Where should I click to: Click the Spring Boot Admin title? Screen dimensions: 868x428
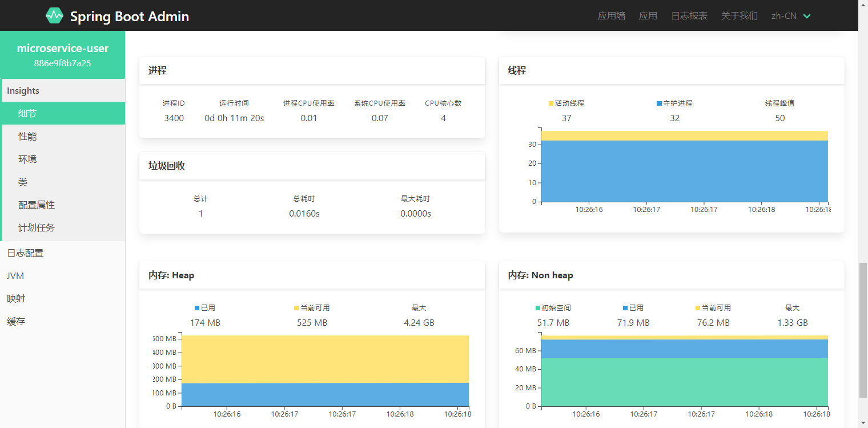[130, 17]
